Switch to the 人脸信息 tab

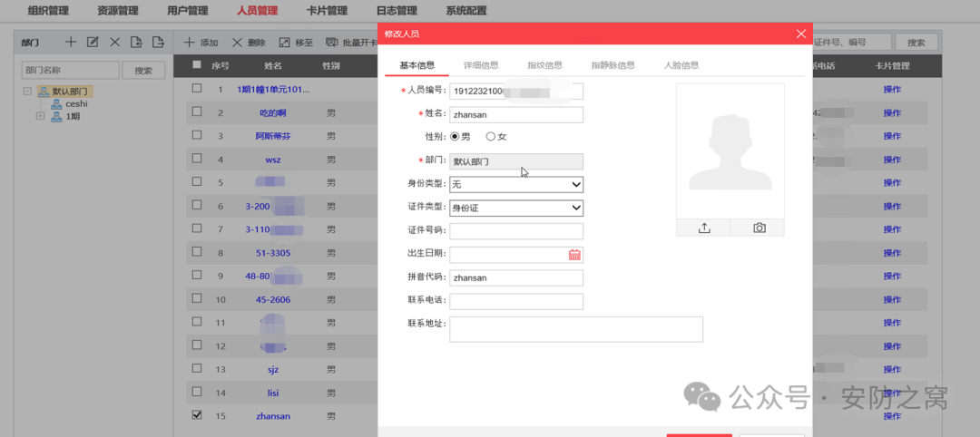point(681,65)
